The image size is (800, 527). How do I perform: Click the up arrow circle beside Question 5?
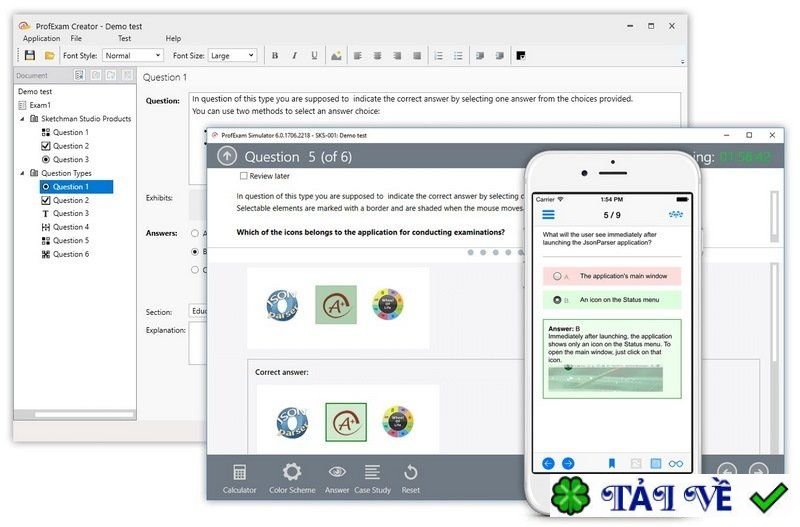pyautogui.click(x=227, y=156)
